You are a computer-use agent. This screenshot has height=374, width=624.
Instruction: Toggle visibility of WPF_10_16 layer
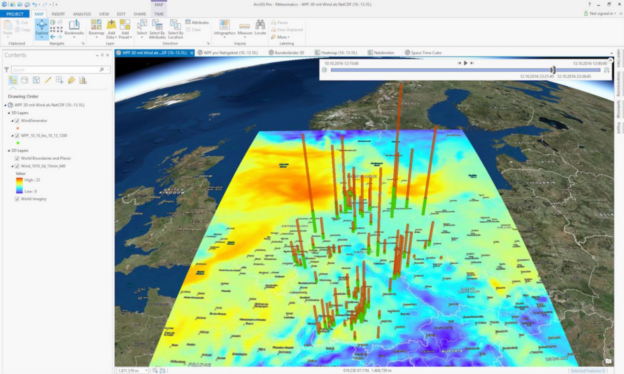click(17, 136)
